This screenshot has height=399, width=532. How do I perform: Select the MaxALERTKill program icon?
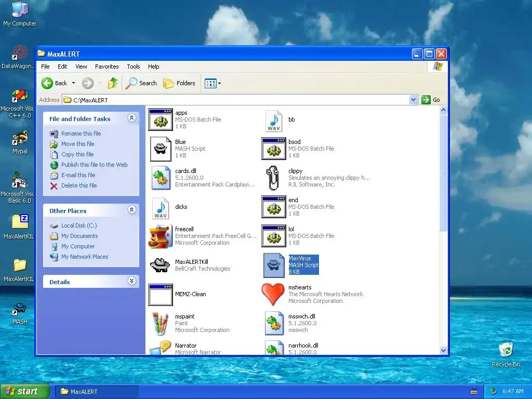pyautogui.click(x=160, y=265)
